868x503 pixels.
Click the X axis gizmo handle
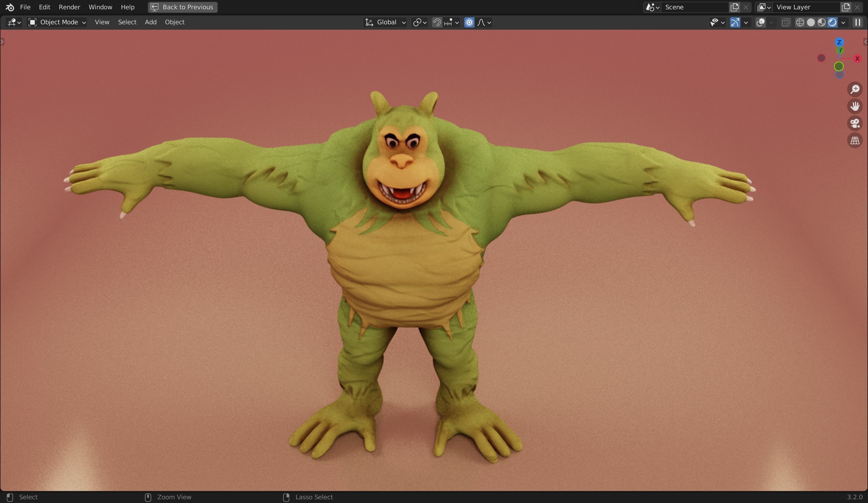click(857, 59)
